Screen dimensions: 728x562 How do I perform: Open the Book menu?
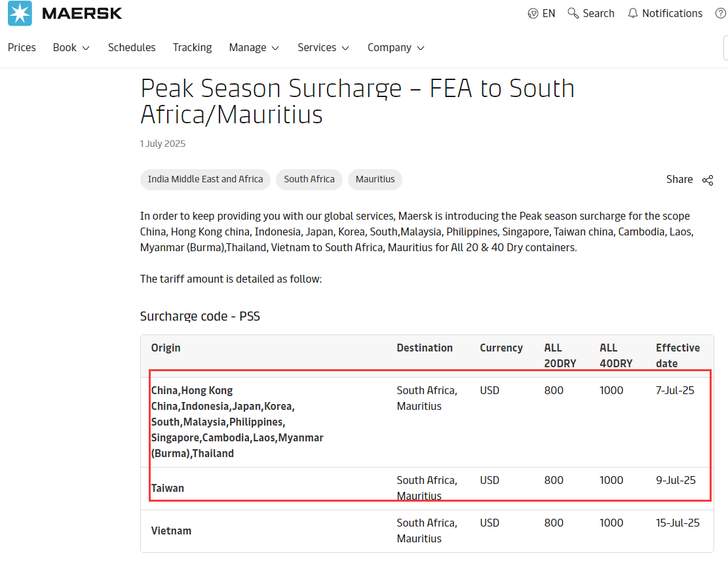point(64,47)
